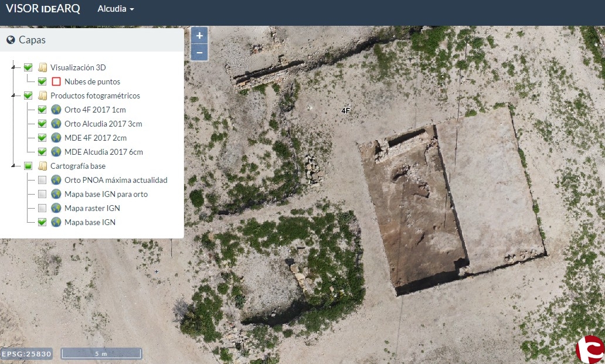605x364 pixels.
Task: Collapse the Cartografía base tree node
Action: pyautogui.click(x=14, y=166)
